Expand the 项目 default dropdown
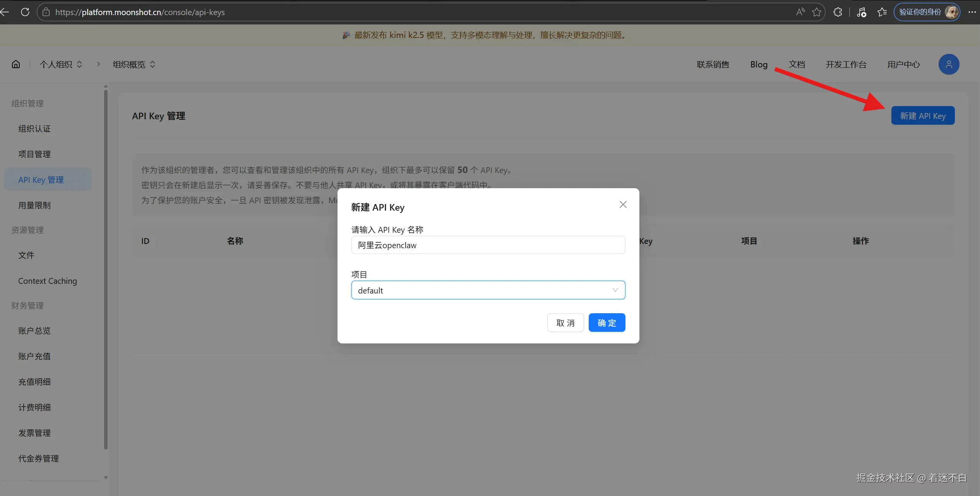This screenshot has width=980, height=496. [x=488, y=290]
